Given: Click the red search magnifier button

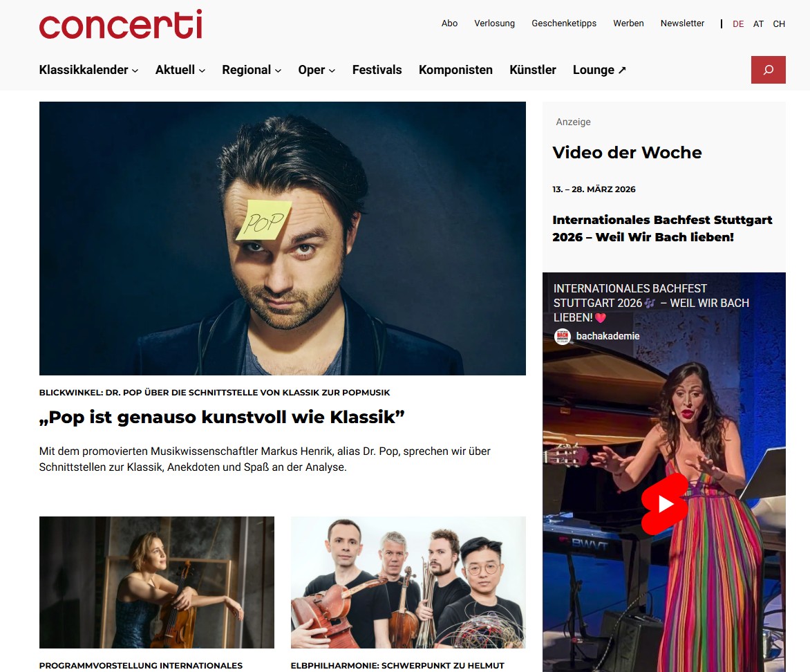Looking at the screenshot, I should pyautogui.click(x=768, y=70).
